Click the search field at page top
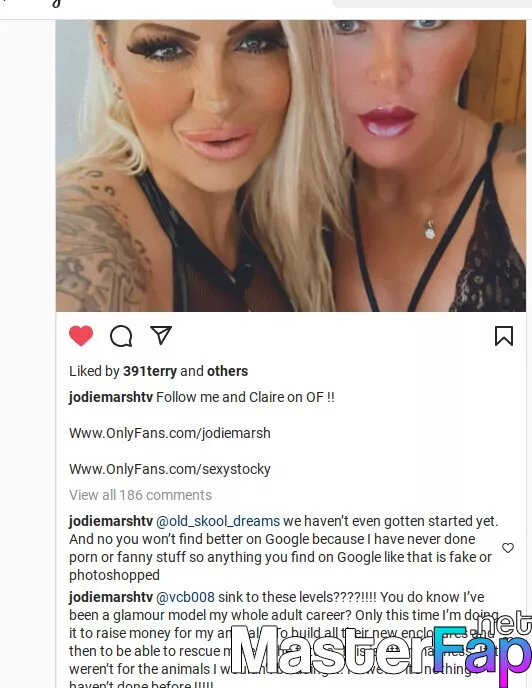 pyautogui.click(x=432, y=4)
